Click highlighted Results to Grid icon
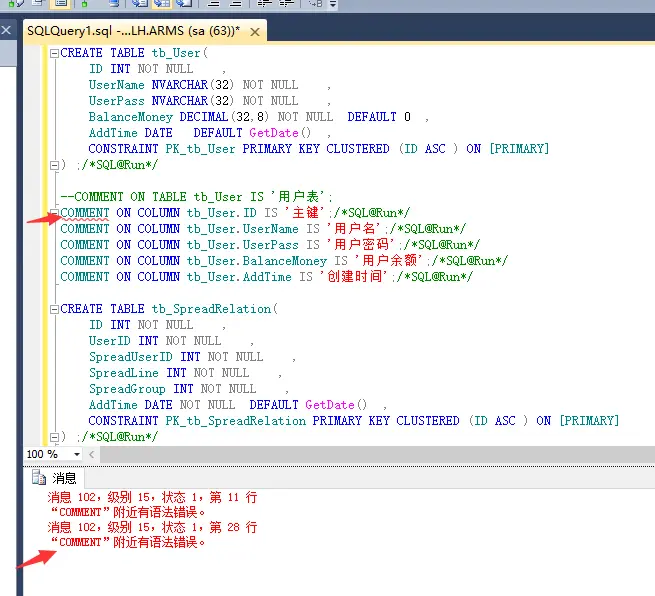 pyautogui.click(x=162, y=3)
